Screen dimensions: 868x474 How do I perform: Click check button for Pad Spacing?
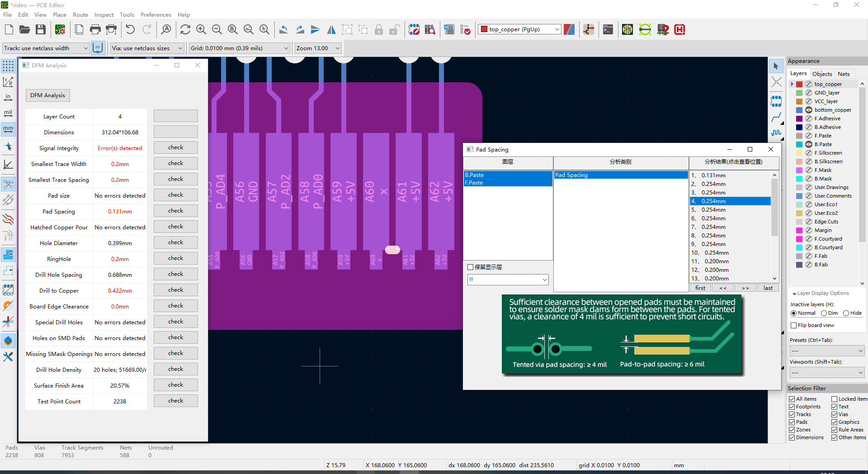(x=175, y=211)
